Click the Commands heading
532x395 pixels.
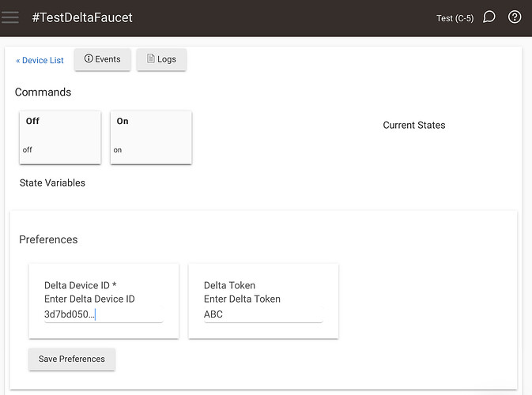tap(43, 92)
